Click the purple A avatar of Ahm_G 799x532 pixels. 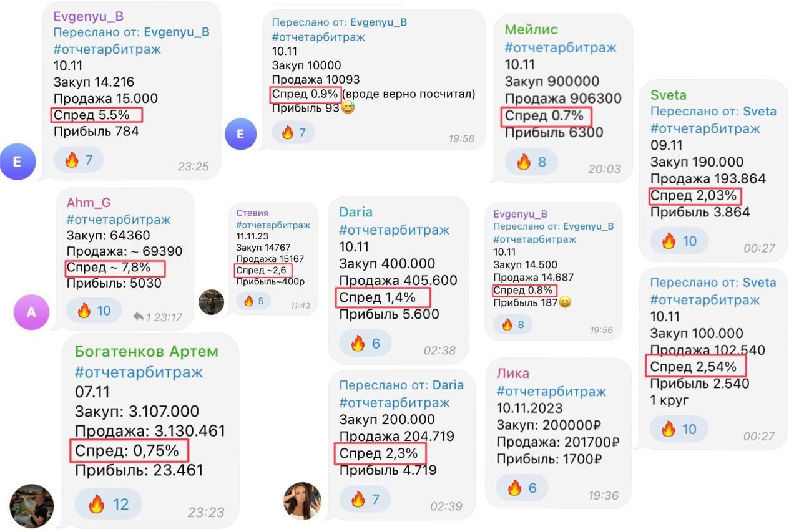[31, 311]
